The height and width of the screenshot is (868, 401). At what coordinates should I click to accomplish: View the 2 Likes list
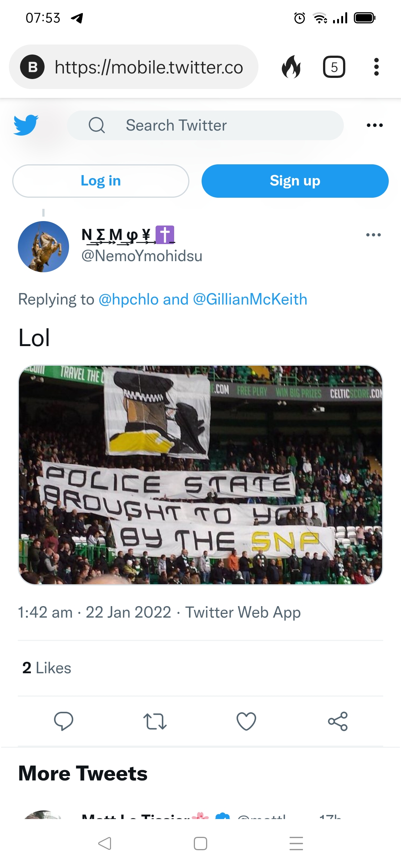tap(47, 668)
